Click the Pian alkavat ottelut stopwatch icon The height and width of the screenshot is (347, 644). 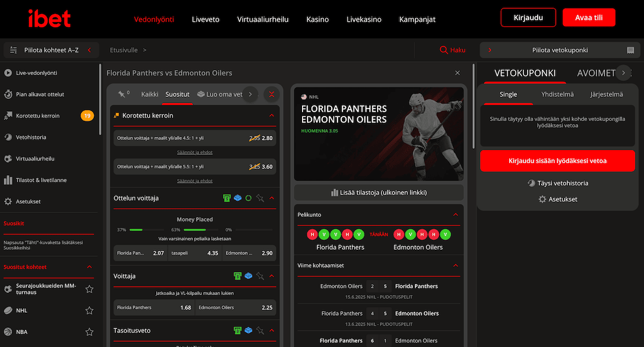tap(8, 94)
